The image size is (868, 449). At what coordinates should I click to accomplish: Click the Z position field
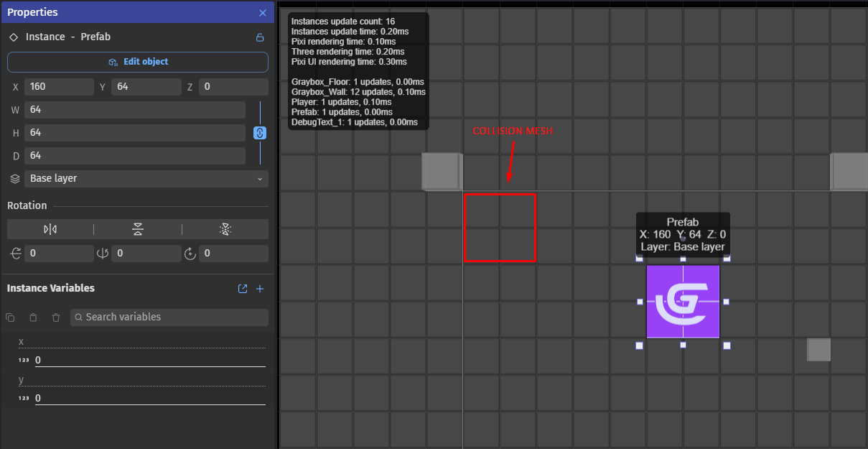coord(233,87)
